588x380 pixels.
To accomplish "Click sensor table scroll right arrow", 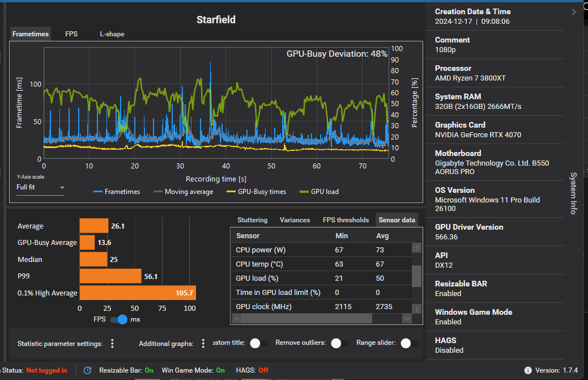I will (x=407, y=319).
